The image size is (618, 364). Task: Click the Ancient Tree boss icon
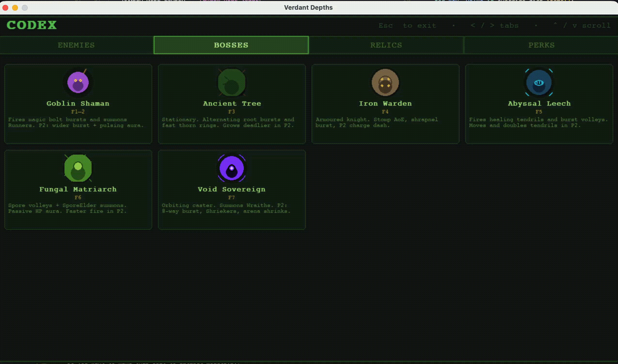click(231, 82)
